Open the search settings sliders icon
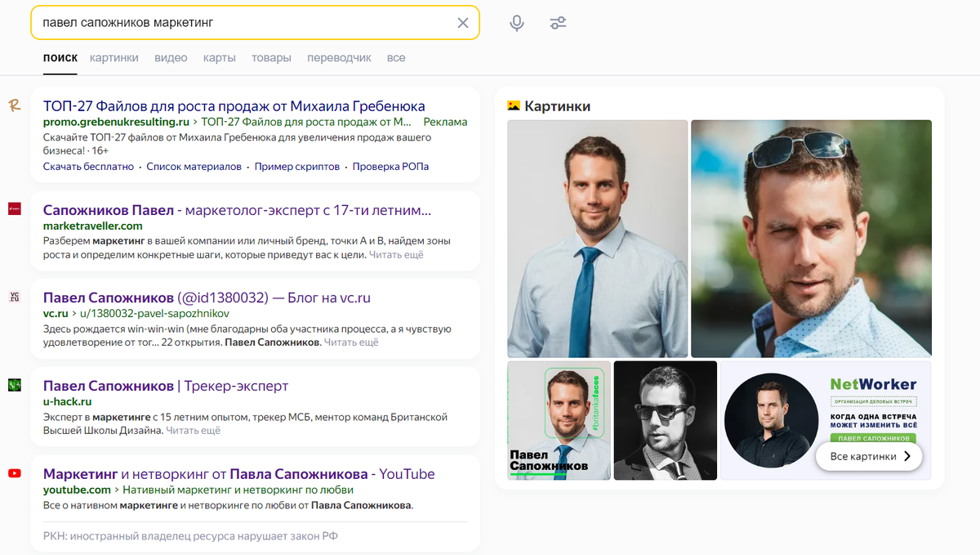Viewport: 980px width, 555px height. (x=558, y=23)
